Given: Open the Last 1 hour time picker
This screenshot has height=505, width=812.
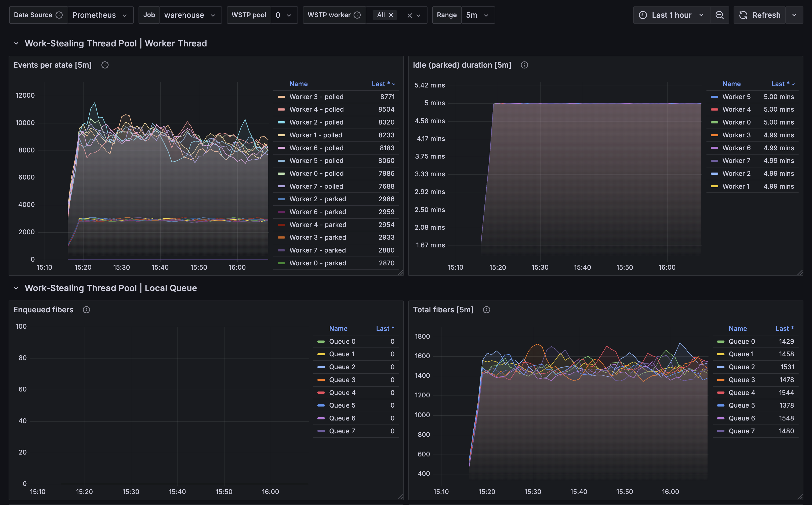Looking at the screenshot, I should [671, 15].
